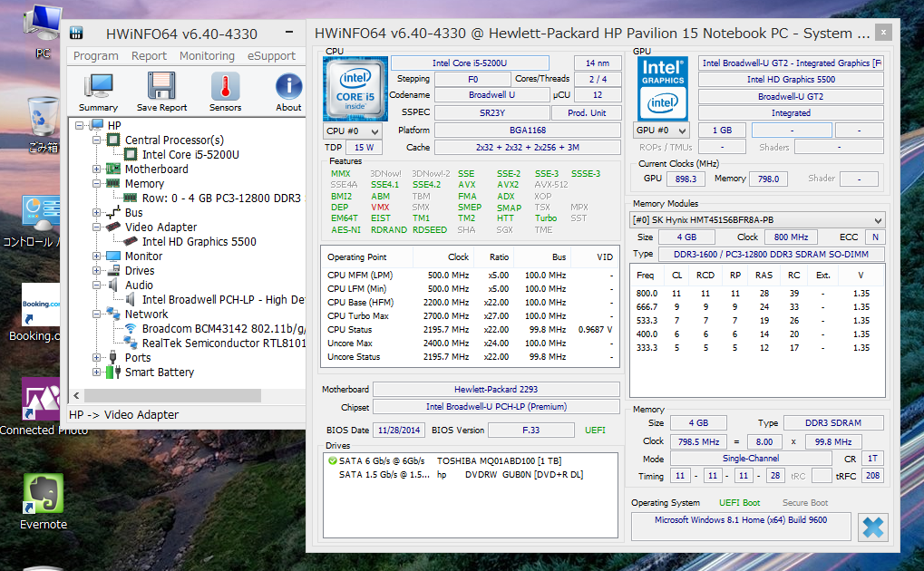Select Intel Core i5-5200U in the tree
Viewport: 924px width, 571px height.
pos(190,155)
